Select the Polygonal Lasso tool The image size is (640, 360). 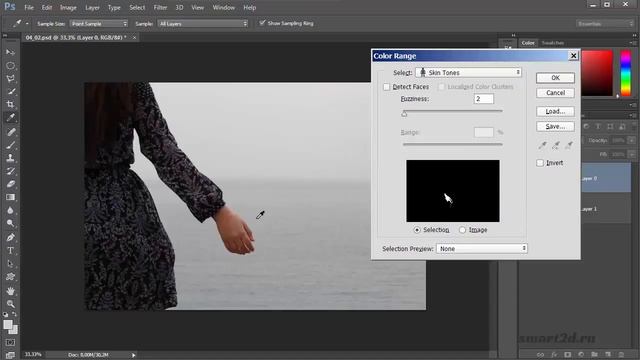[x=11, y=78]
